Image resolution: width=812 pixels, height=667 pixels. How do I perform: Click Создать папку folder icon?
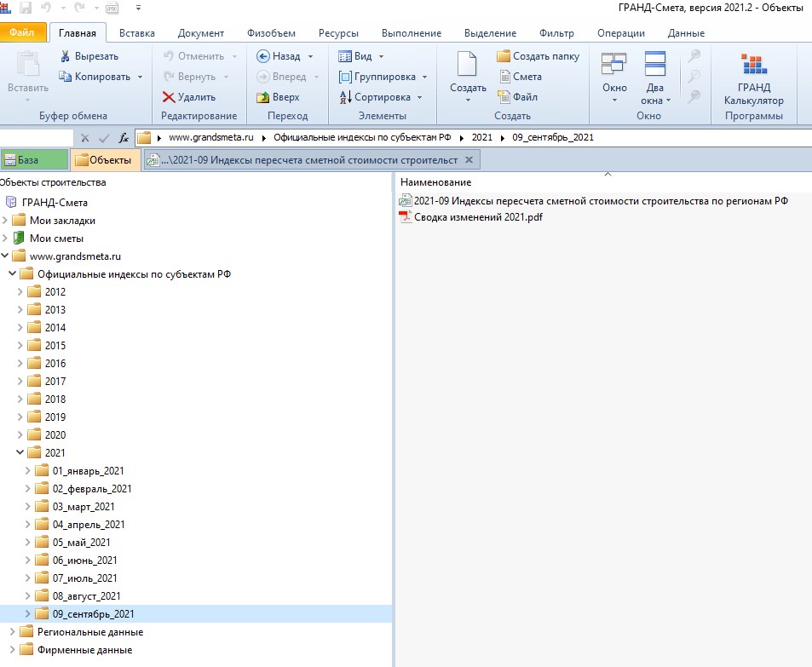click(504, 56)
